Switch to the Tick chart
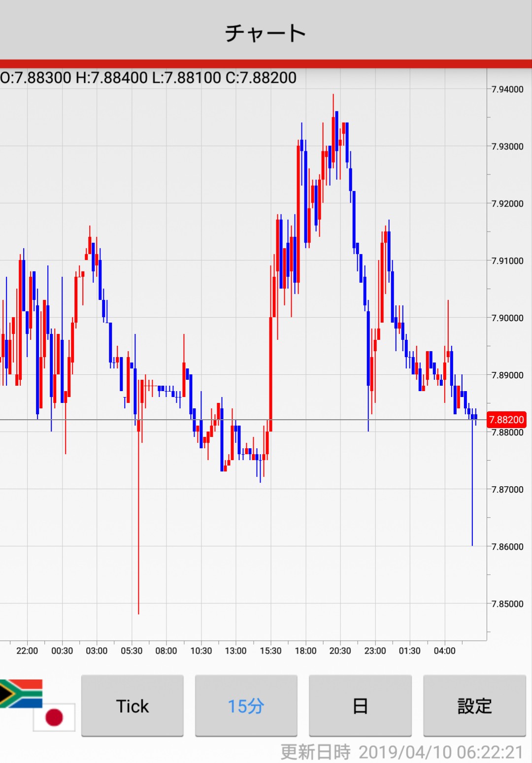 (132, 706)
